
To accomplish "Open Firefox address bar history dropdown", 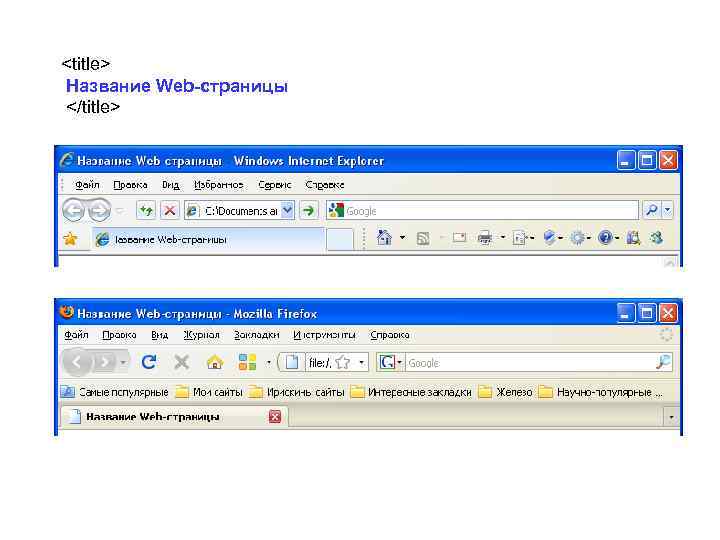I will pyautogui.click(x=362, y=363).
